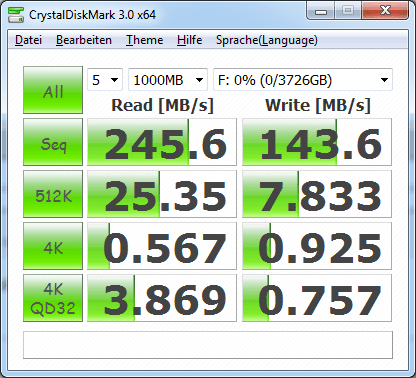Close the CrystalDiskMark window

(x=385, y=11)
